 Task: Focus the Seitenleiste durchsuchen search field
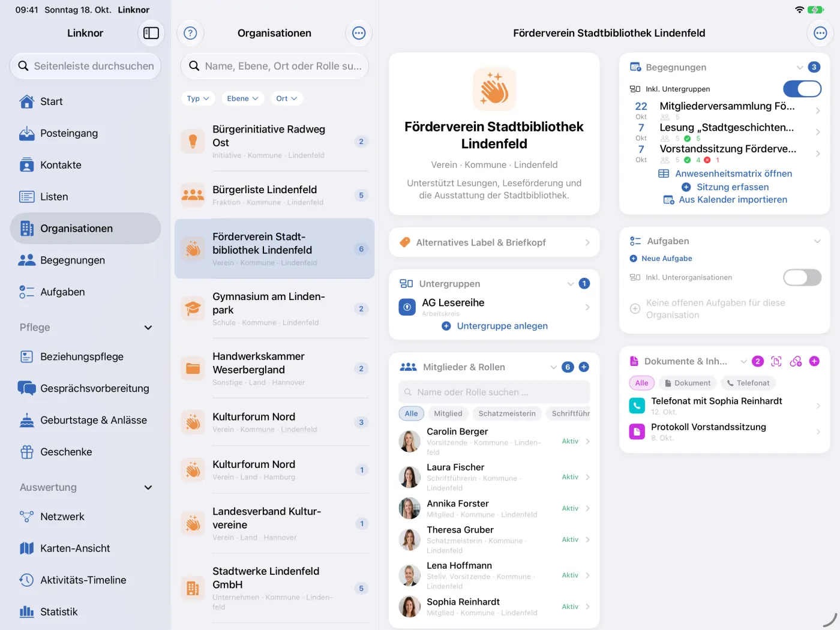pos(85,66)
